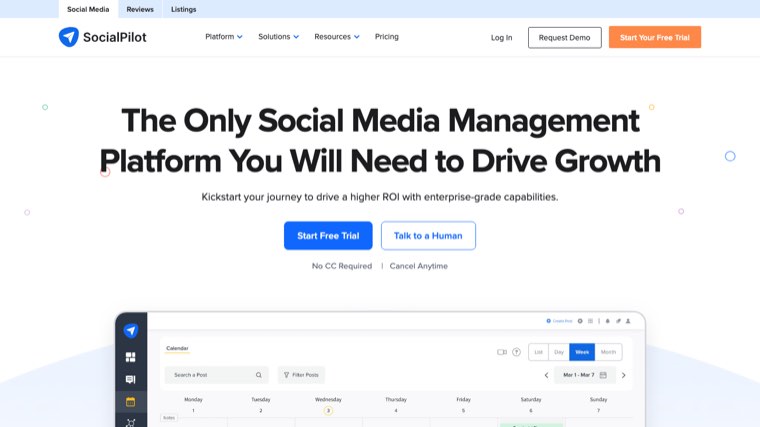
Task: Switch to the Social Media tab
Action: (x=88, y=9)
